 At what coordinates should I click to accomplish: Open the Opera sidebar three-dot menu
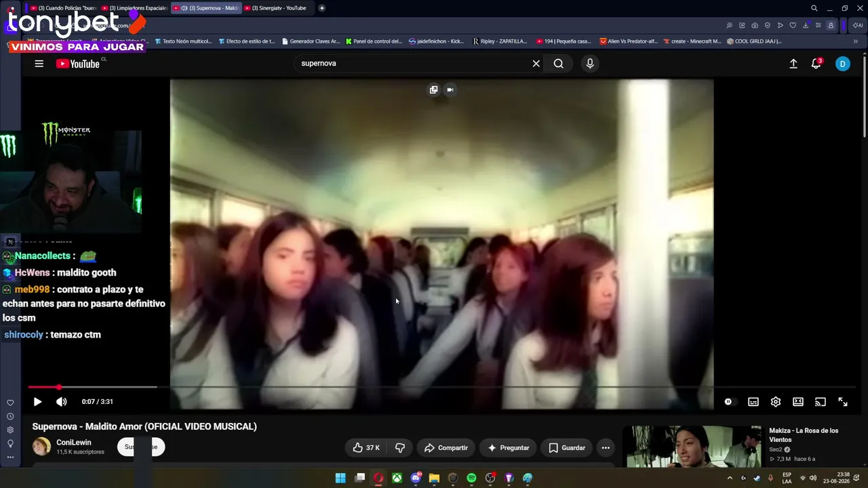pos(10,457)
